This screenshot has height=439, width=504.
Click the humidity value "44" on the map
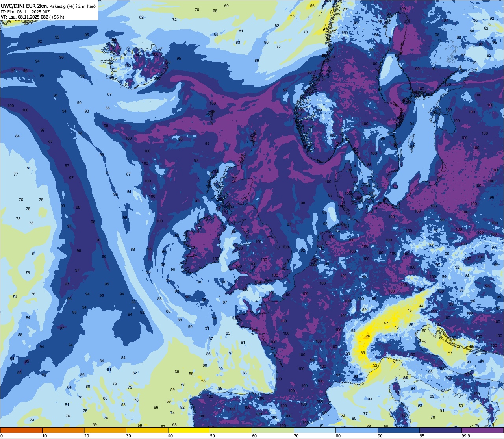point(421,306)
